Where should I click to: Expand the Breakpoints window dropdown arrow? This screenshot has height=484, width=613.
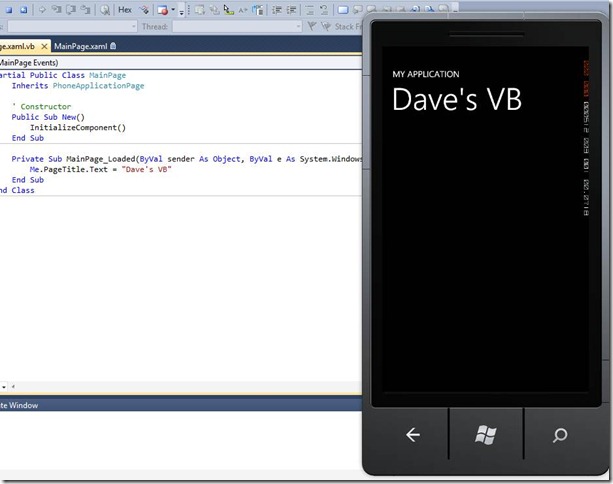(173, 10)
